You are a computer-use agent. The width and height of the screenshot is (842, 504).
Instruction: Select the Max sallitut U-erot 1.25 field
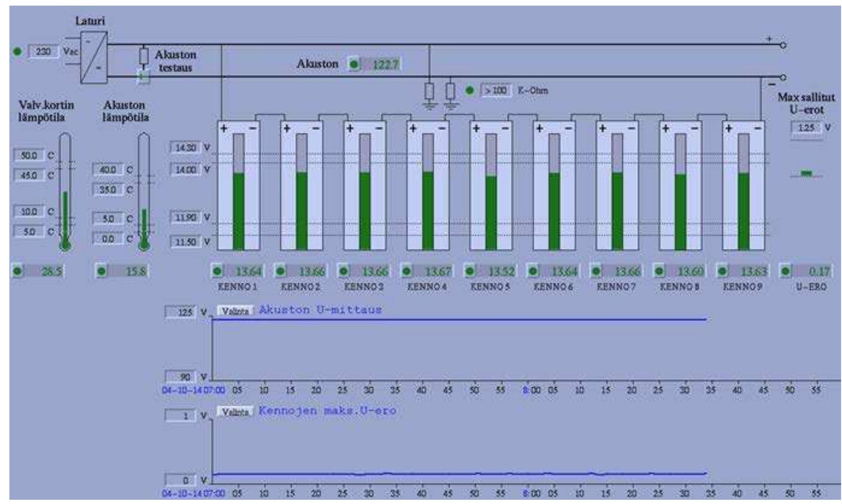click(806, 128)
